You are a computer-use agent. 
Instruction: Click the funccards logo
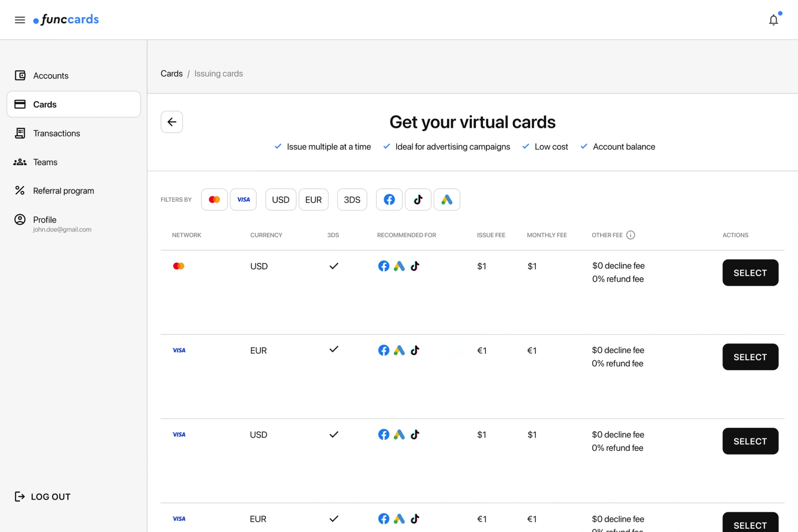point(66,20)
